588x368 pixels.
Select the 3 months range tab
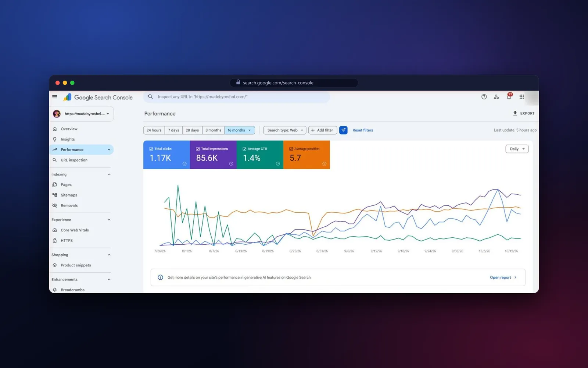(213, 130)
